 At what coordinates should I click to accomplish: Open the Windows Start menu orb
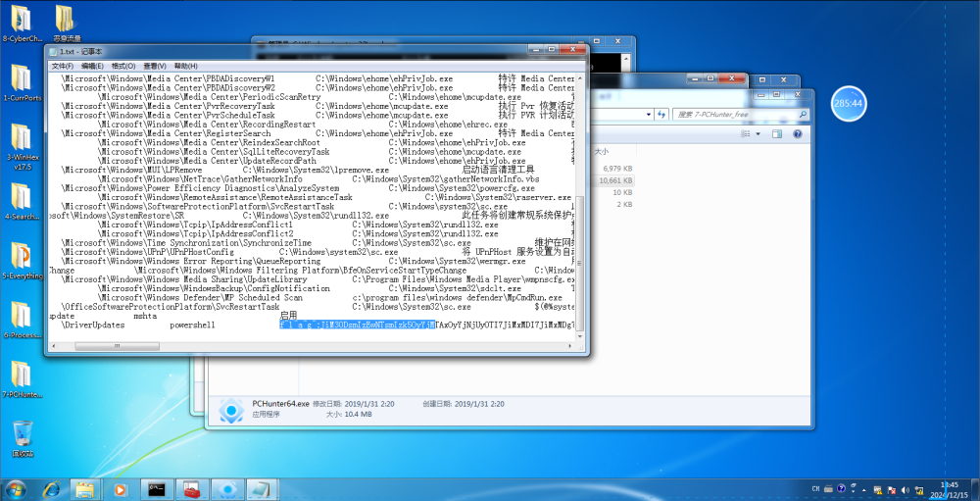15,488
